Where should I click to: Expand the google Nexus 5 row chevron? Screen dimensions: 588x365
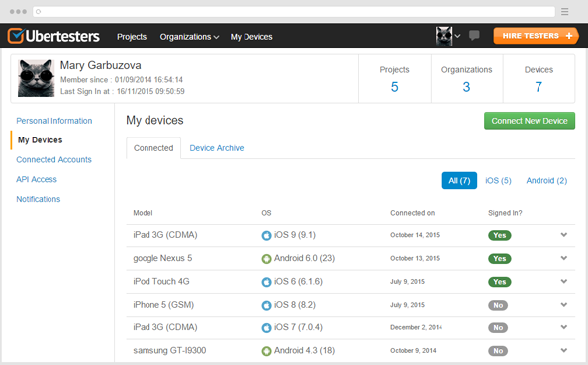[x=564, y=258]
